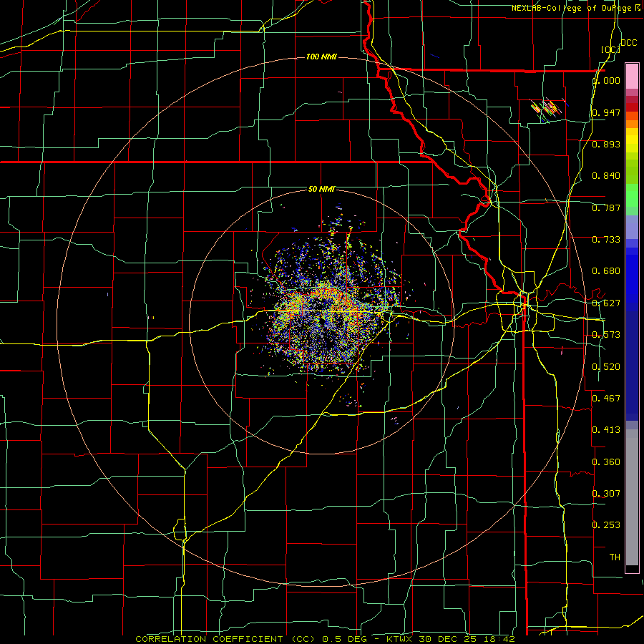
Task: Click the 0.307 legend value
Action: tap(606, 493)
